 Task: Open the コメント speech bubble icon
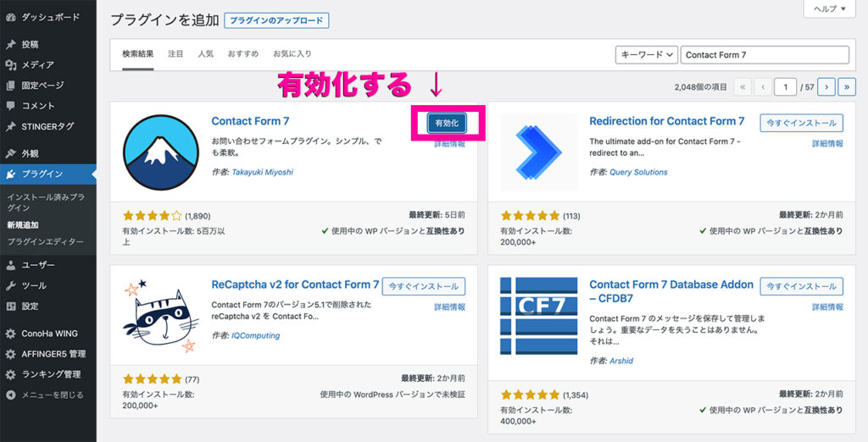(x=10, y=105)
